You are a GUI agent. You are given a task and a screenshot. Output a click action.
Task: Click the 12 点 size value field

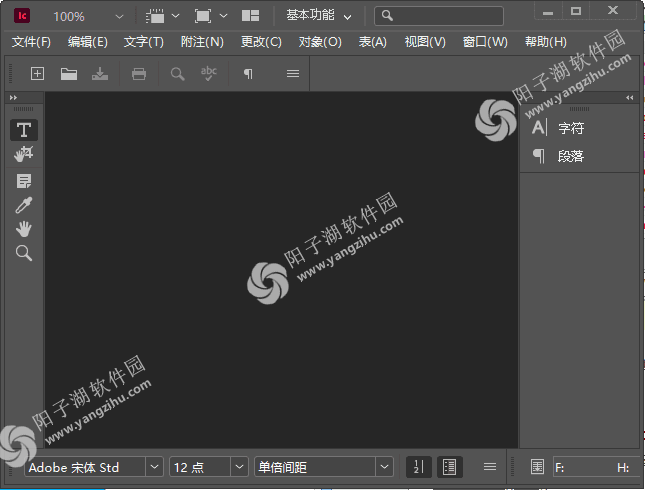click(200, 467)
